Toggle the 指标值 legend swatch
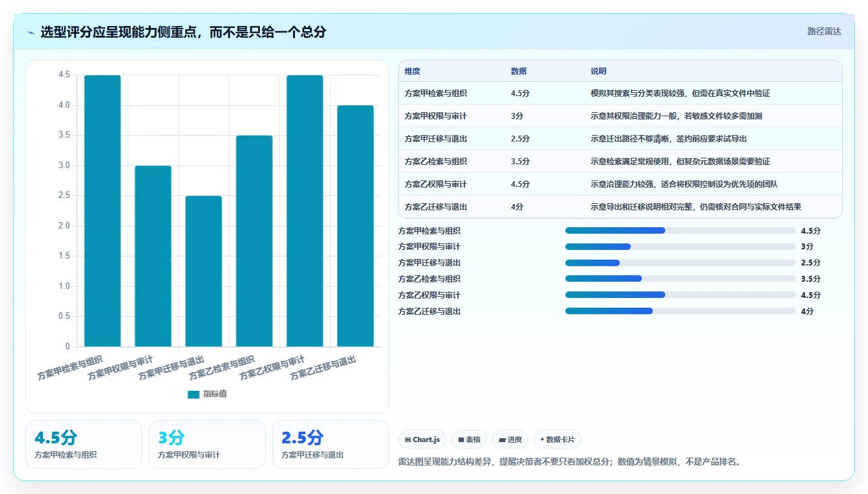This screenshot has width=868, height=494. click(194, 394)
